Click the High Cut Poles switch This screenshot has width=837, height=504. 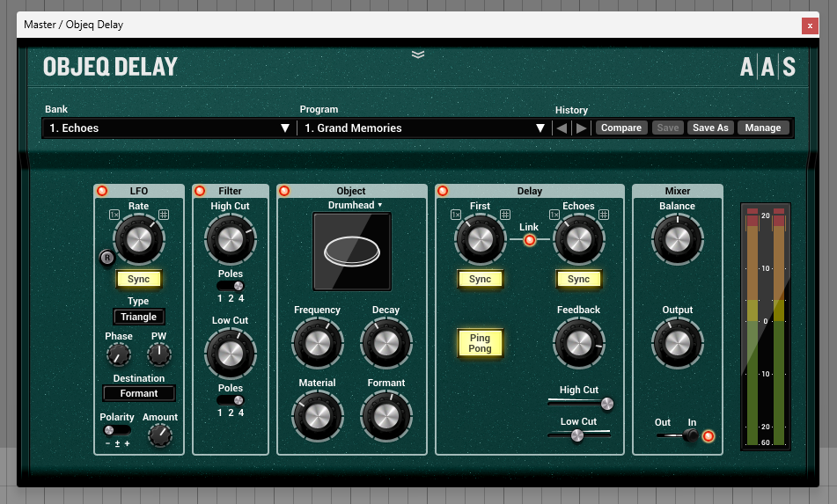point(231,286)
